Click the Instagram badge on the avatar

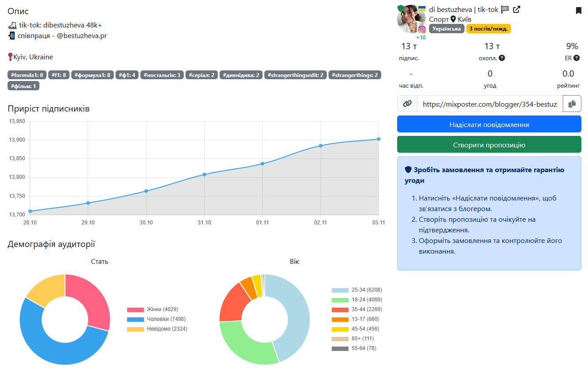click(422, 29)
